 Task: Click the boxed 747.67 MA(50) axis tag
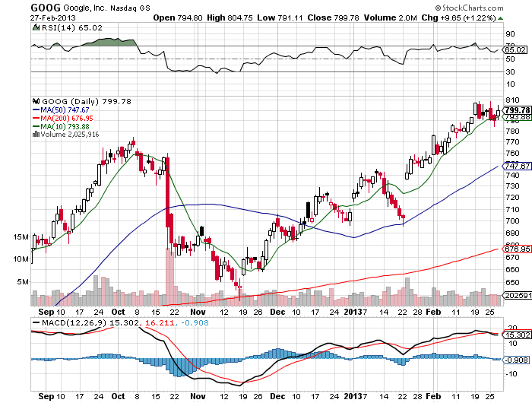tap(518, 166)
